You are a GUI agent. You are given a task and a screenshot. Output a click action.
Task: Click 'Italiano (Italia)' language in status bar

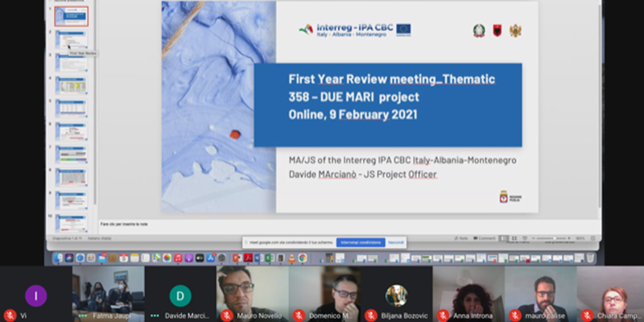99,238
